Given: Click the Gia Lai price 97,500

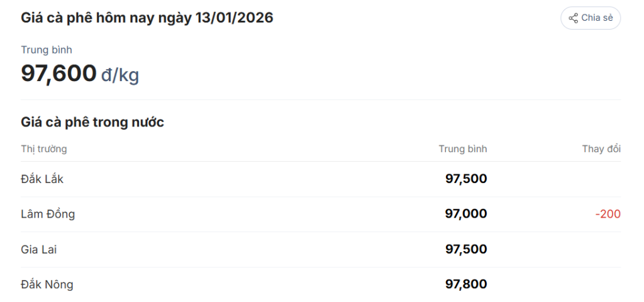Looking at the screenshot, I should [465, 250].
